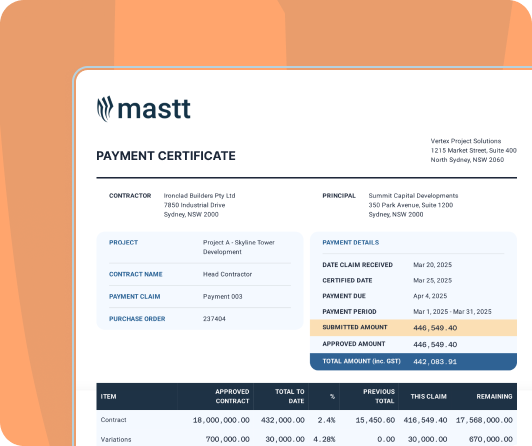Click the PROJECT field label
This screenshot has height=446, width=532.
click(x=124, y=242)
